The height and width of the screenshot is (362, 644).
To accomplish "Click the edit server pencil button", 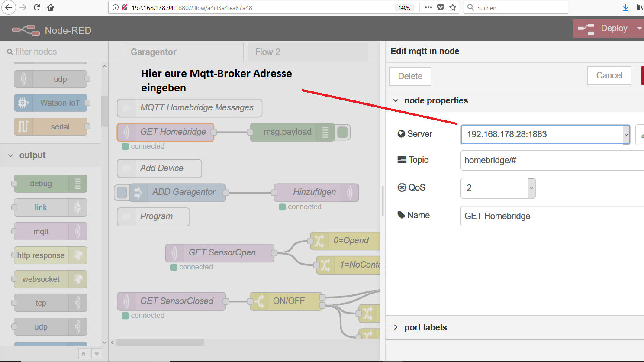I will pos(640,135).
